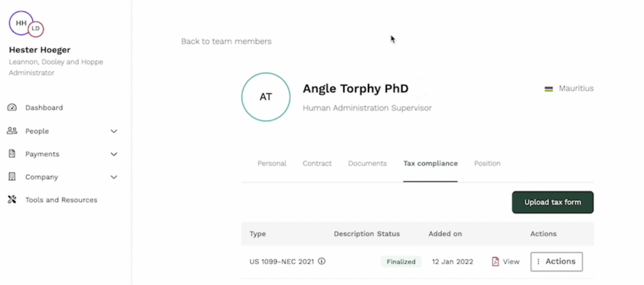Click the PDF icon next to View

click(x=495, y=261)
